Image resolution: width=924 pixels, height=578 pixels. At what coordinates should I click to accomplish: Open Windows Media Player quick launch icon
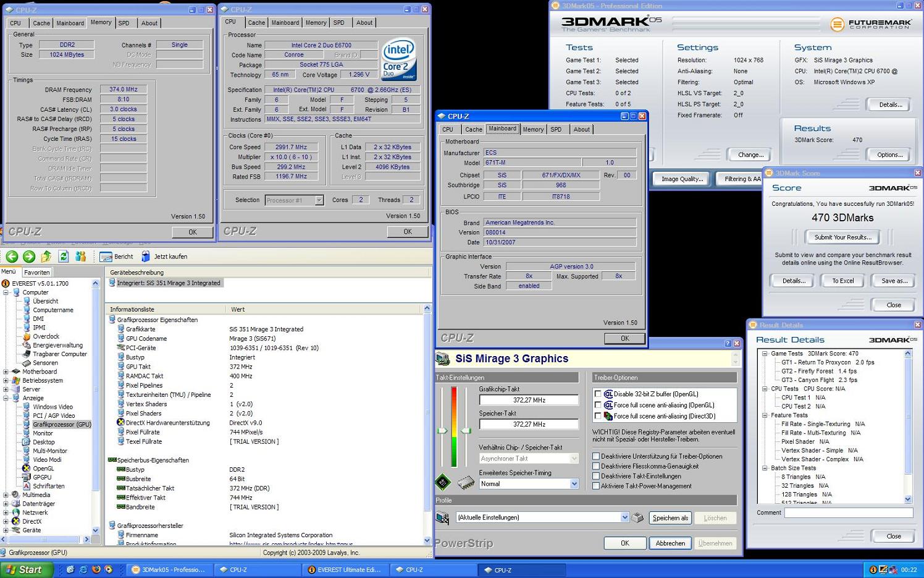109,569
